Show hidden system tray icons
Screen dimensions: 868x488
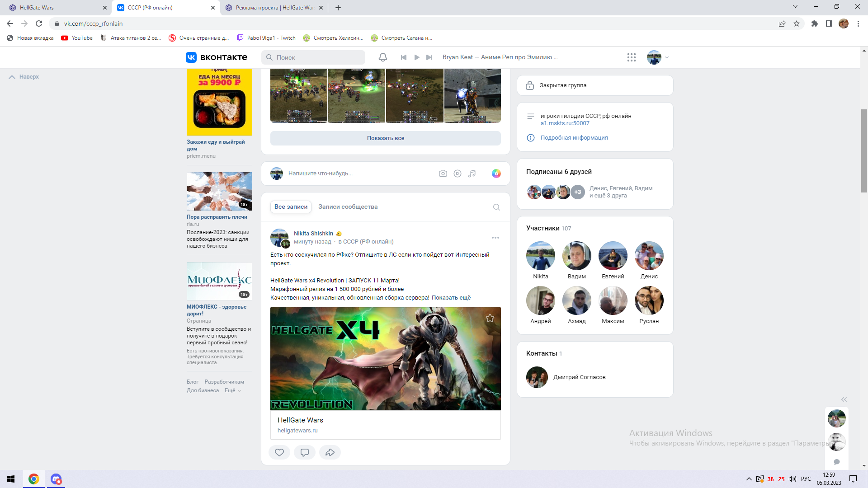point(749,479)
